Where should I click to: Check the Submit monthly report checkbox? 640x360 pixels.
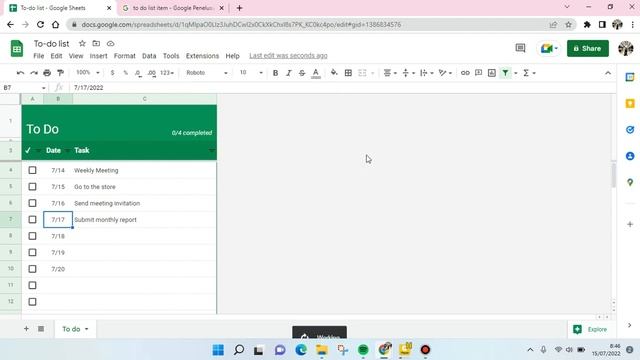(32, 220)
